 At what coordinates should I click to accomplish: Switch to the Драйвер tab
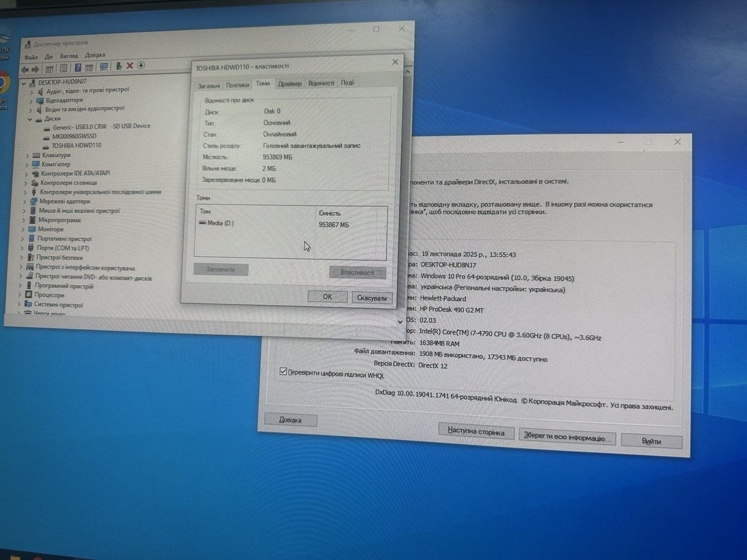(x=289, y=83)
